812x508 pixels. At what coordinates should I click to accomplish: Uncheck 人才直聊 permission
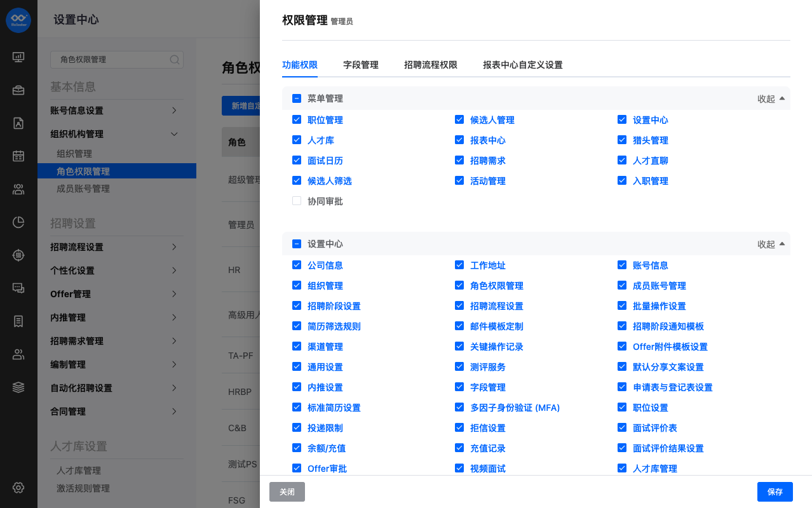[x=622, y=160]
